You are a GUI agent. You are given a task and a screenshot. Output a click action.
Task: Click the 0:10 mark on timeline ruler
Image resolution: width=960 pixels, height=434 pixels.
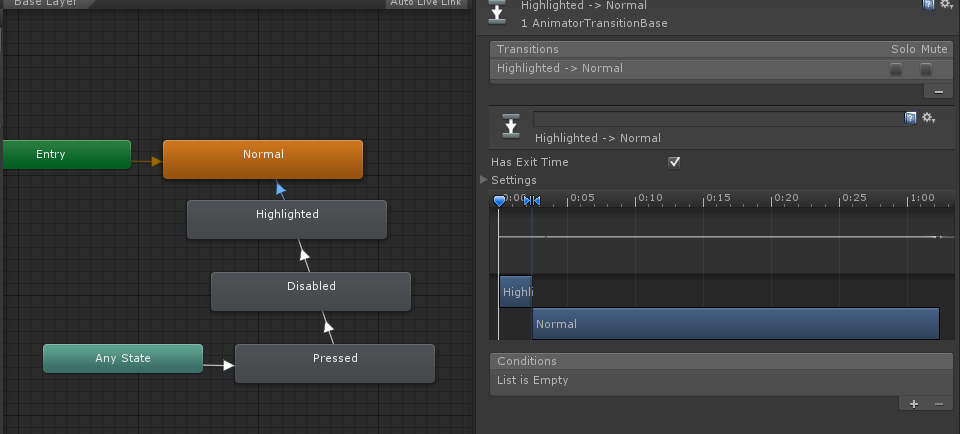click(650, 198)
